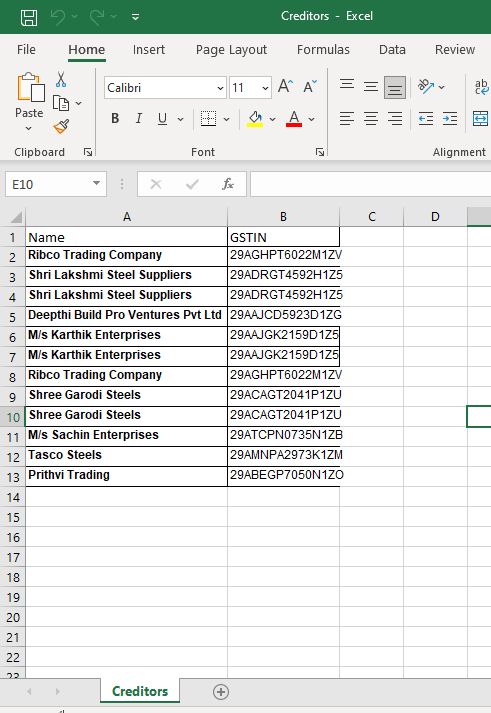Click the Creditors sheet tab

tap(140, 691)
